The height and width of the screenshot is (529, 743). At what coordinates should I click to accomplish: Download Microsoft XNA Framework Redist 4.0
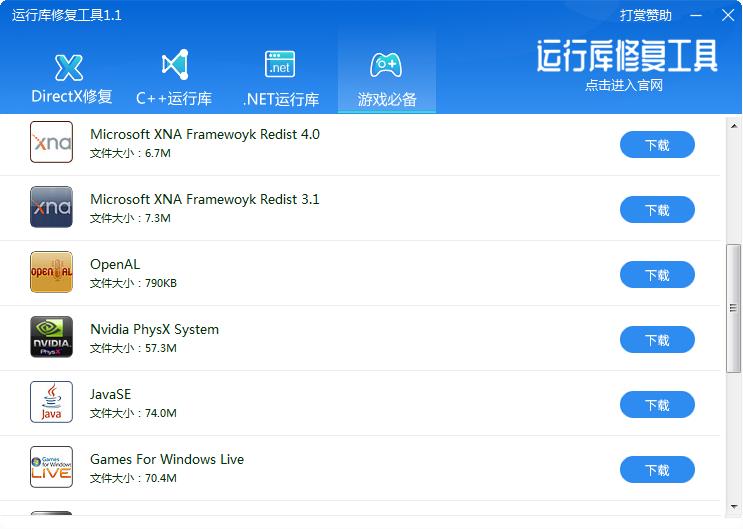click(x=657, y=145)
